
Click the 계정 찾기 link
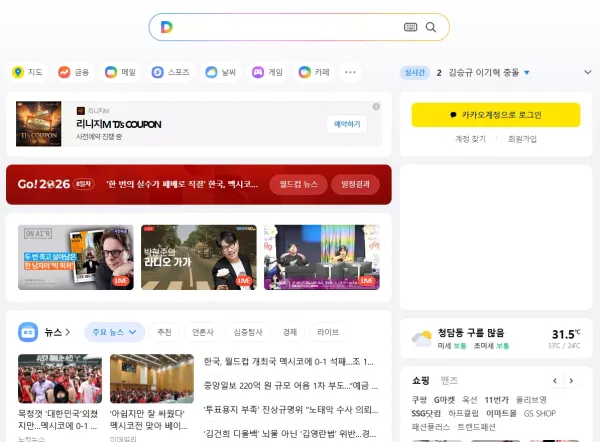pyautogui.click(x=470, y=139)
